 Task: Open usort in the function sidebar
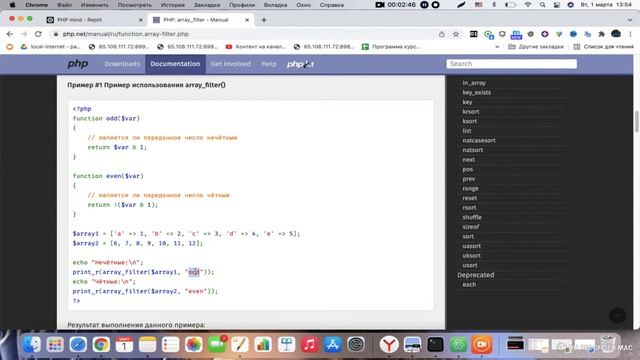click(470, 265)
